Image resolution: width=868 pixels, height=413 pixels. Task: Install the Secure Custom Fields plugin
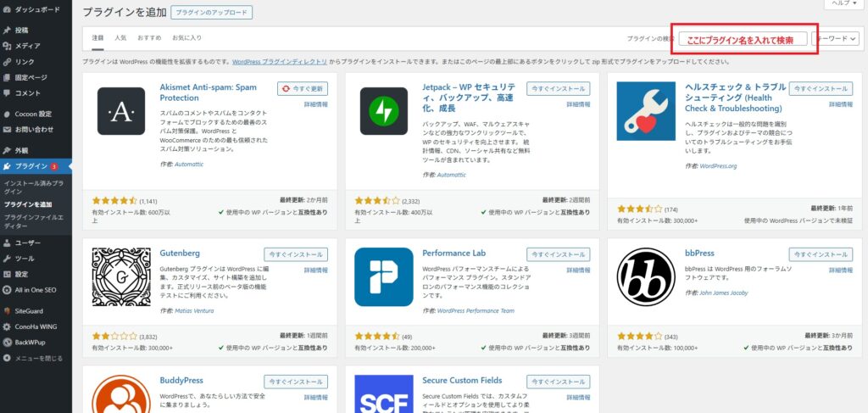[558, 382]
